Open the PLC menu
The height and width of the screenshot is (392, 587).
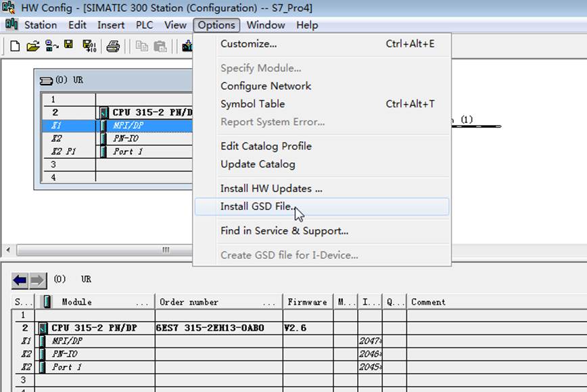(x=144, y=25)
